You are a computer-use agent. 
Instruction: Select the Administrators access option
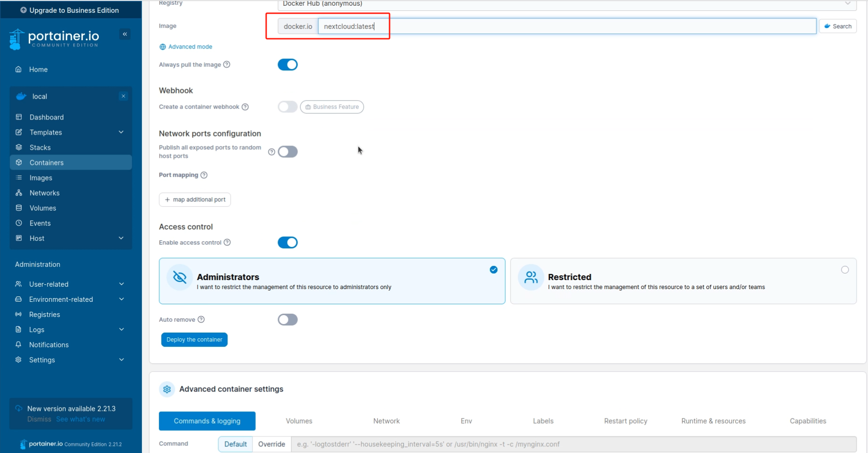(332, 281)
